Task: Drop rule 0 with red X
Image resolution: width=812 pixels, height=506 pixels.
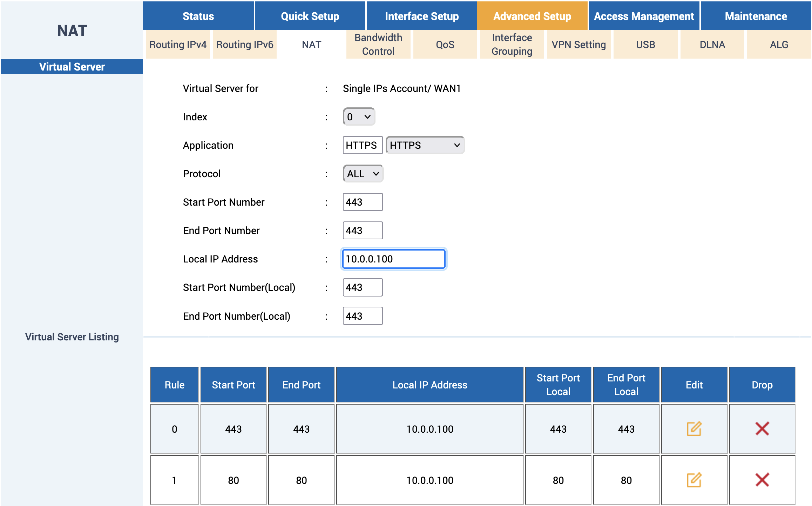Action: (762, 429)
